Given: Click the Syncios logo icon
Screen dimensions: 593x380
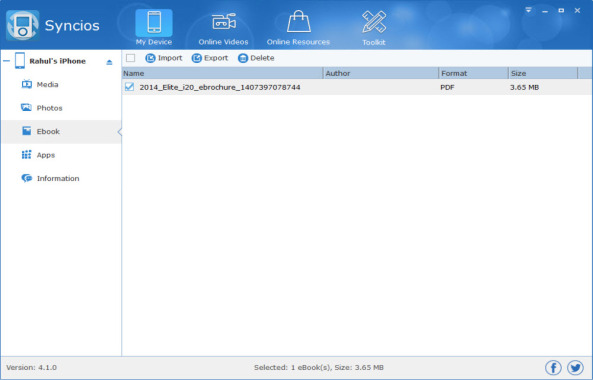Looking at the screenshot, I should [x=23, y=25].
